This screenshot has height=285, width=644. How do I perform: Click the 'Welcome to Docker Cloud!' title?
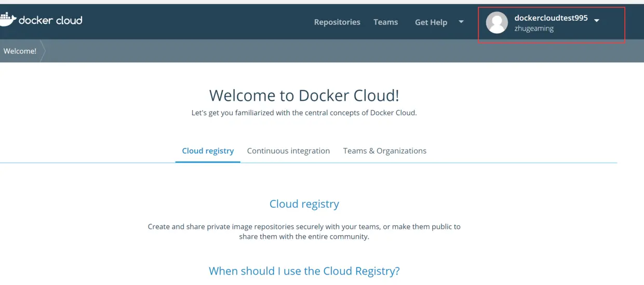pyautogui.click(x=304, y=96)
